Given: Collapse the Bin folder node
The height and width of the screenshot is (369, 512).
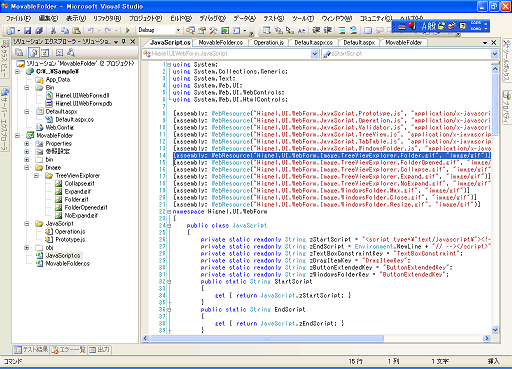Looking at the screenshot, I should (x=27, y=87).
